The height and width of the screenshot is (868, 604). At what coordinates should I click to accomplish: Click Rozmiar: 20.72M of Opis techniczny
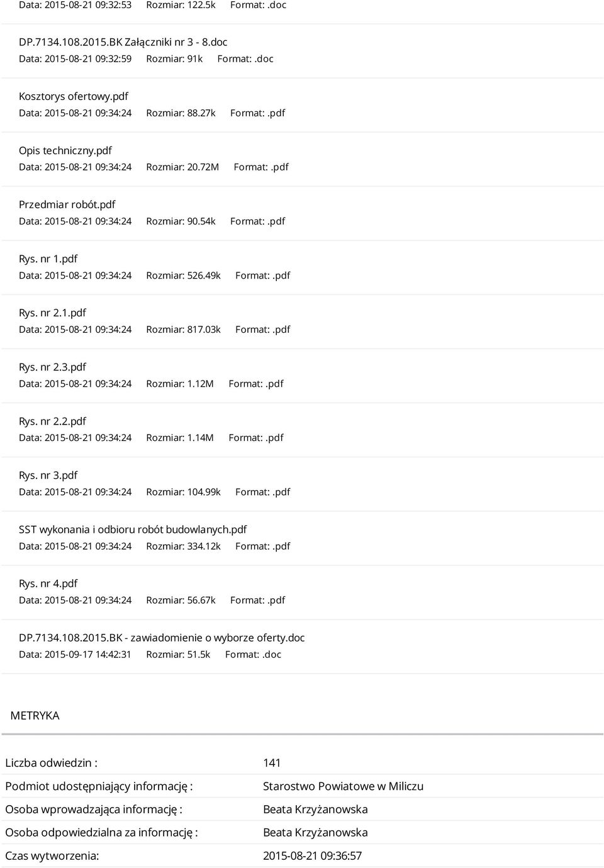pyautogui.click(x=182, y=167)
